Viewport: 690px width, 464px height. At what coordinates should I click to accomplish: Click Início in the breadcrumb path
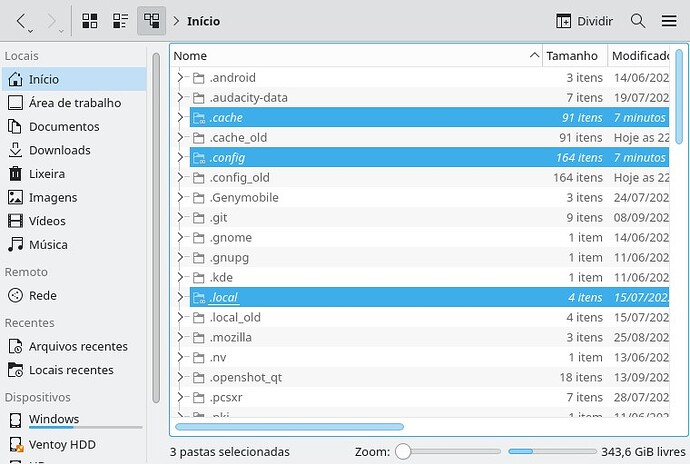(x=203, y=21)
